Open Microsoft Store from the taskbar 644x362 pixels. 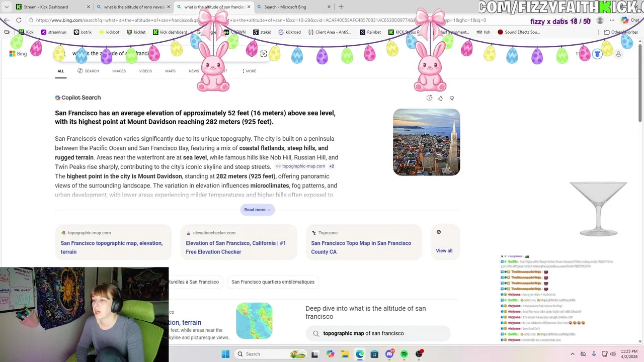374,354
